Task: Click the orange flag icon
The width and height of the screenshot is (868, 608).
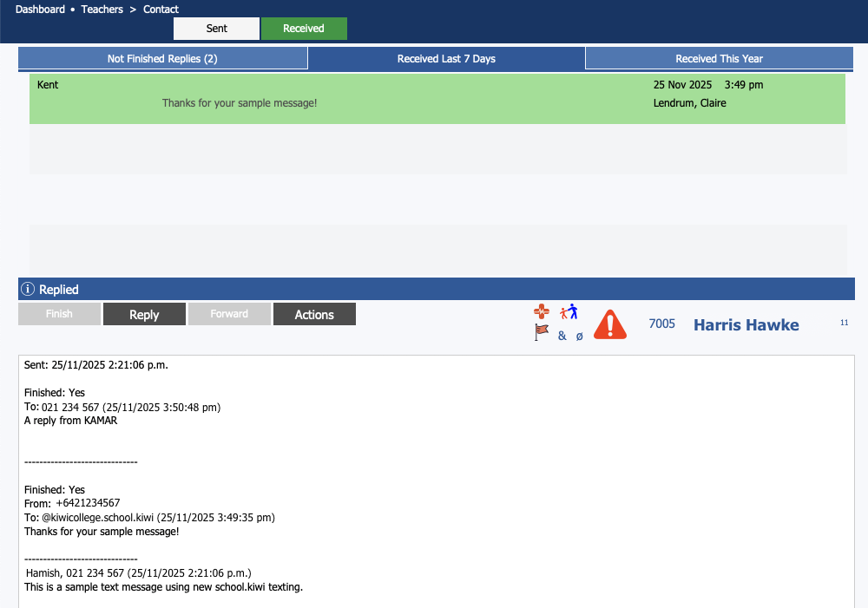Action: 542,332
